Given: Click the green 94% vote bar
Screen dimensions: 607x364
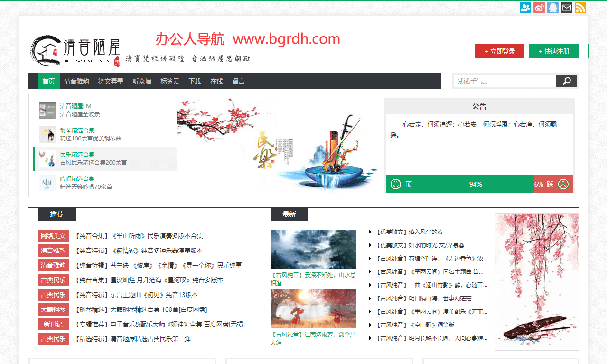Looking at the screenshot, I should pyautogui.click(x=476, y=184).
